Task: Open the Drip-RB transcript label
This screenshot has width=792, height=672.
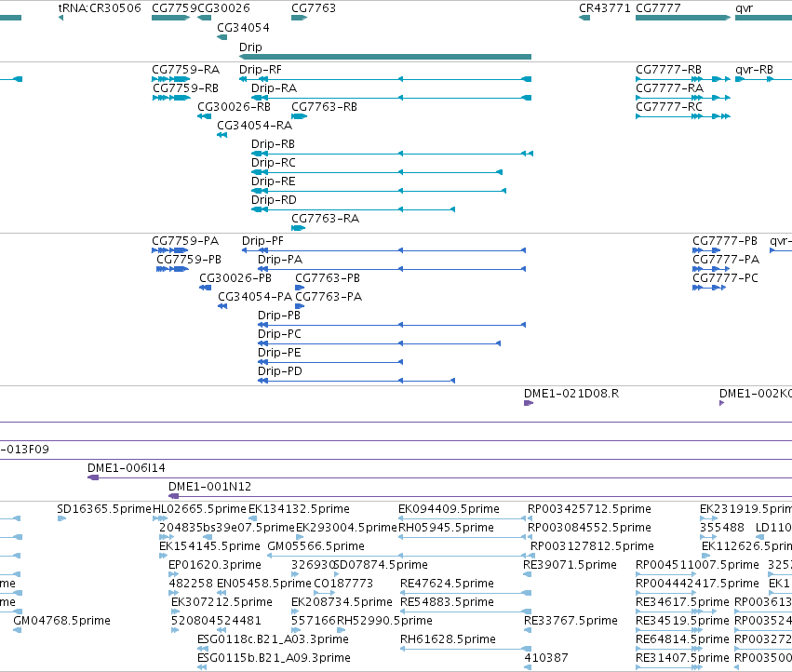Action: pos(273,144)
